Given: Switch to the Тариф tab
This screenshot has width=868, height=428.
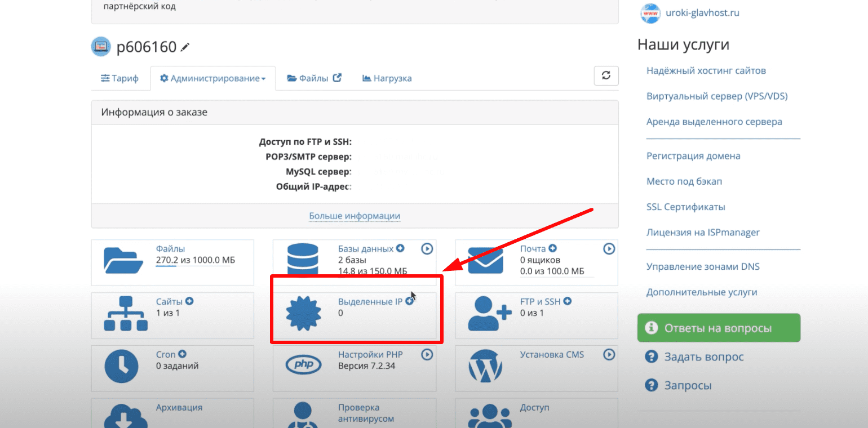Looking at the screenshot, I should tap(119, 78).
